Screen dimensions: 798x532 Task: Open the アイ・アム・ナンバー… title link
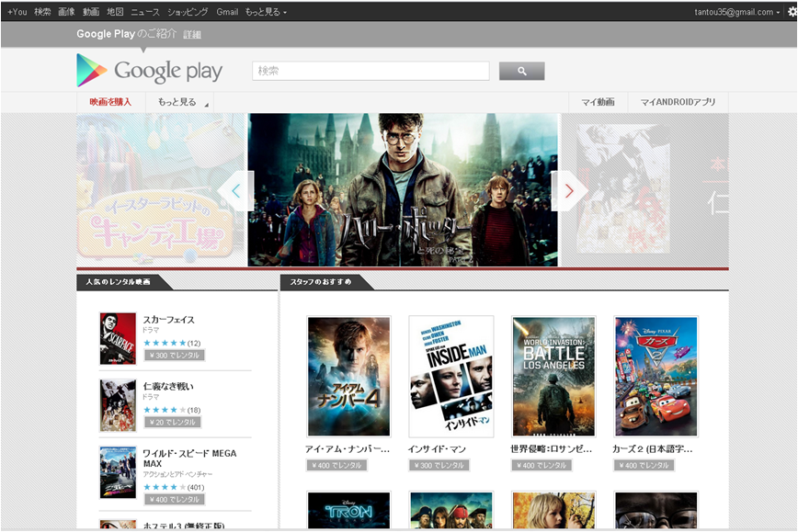click(x=348, y=449)
